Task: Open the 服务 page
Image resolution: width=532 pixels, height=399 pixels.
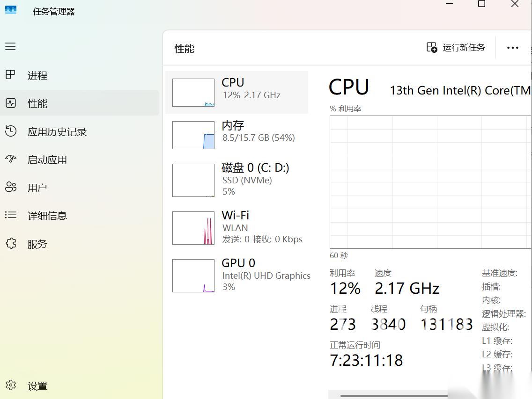Action: pyautogui.click(x=80, y=244)
